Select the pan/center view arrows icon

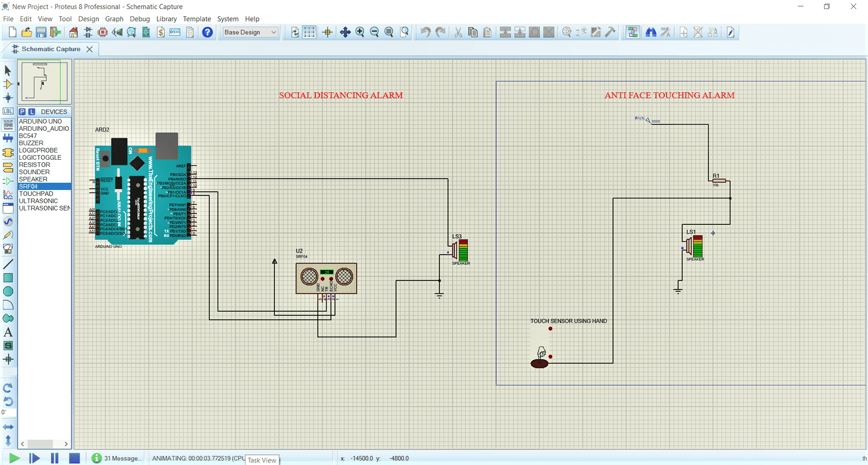(x=345, y=33)
